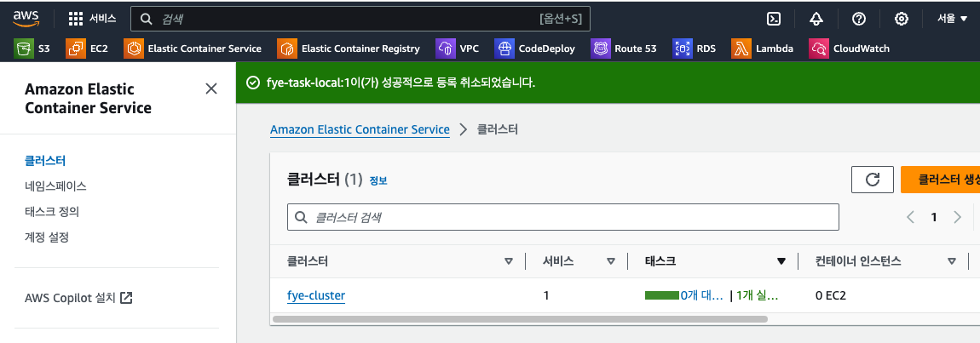The image size is (980, 343).
Task: Click the 클러스터 생성 button
Action: [940, 180]
